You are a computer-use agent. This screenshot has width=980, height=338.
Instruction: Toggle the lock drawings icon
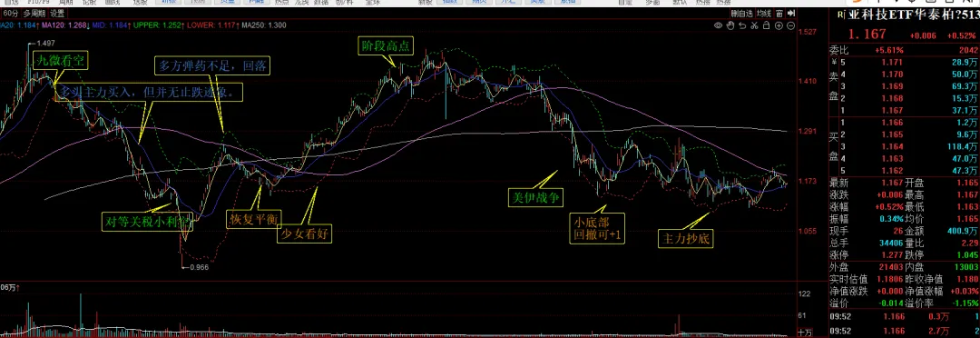click(766, 25)
